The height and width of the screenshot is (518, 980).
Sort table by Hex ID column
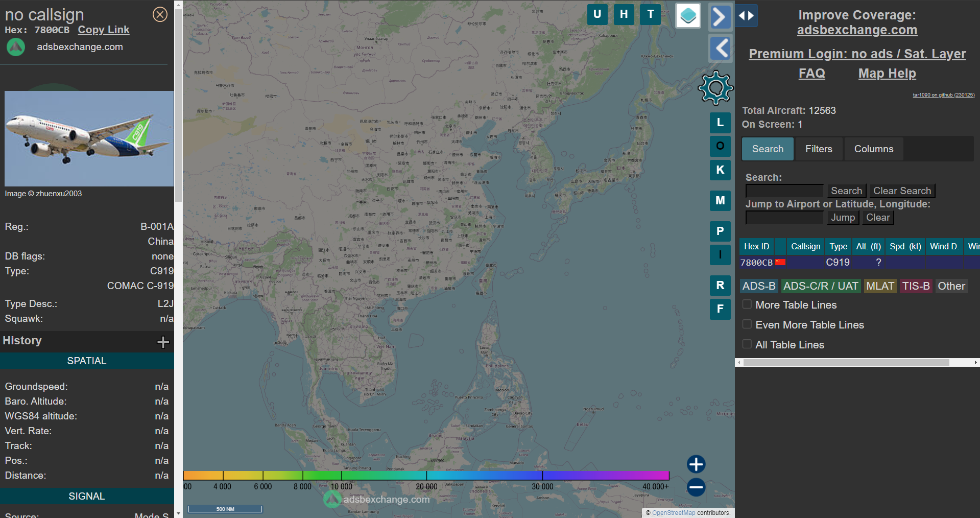coord(756,246)
